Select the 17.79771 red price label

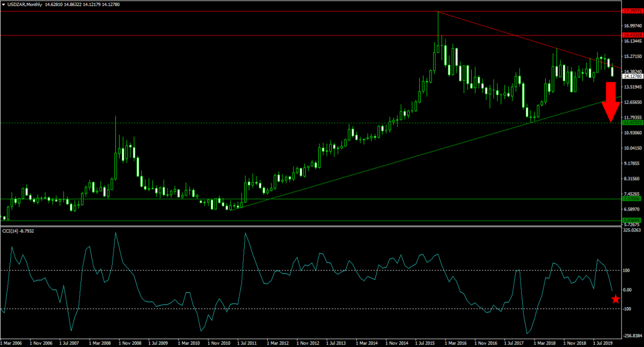click(x=632, y=11)
